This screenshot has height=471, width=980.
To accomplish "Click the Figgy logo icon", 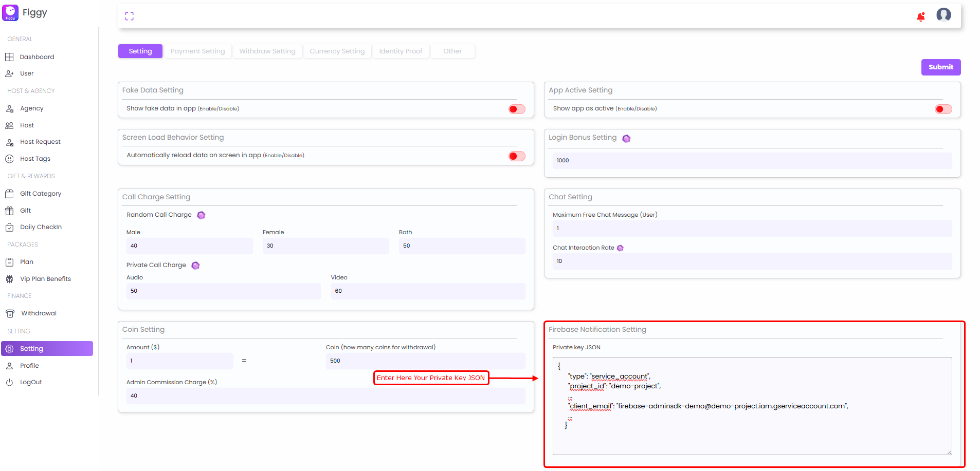I will click(10, 13).
